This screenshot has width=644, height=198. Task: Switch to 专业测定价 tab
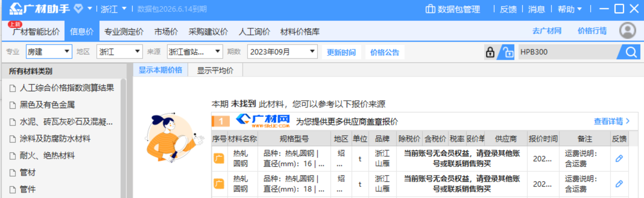(124, 31)
